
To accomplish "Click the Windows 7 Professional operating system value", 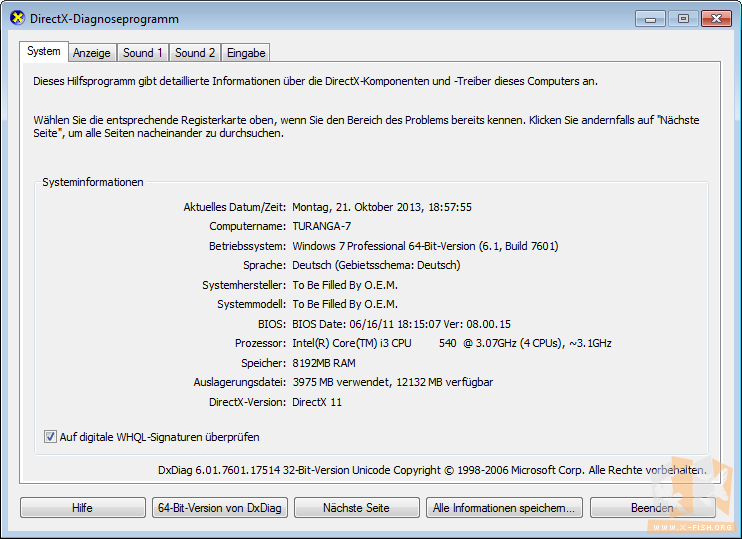I will click(425, 246).
